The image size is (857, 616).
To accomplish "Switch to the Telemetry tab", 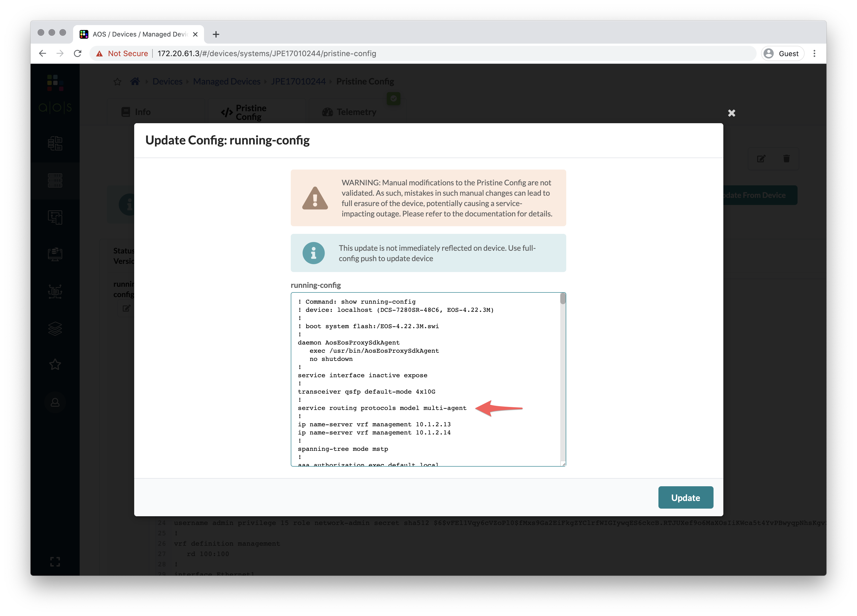I will pyautogui.click(x=356, y=112).
